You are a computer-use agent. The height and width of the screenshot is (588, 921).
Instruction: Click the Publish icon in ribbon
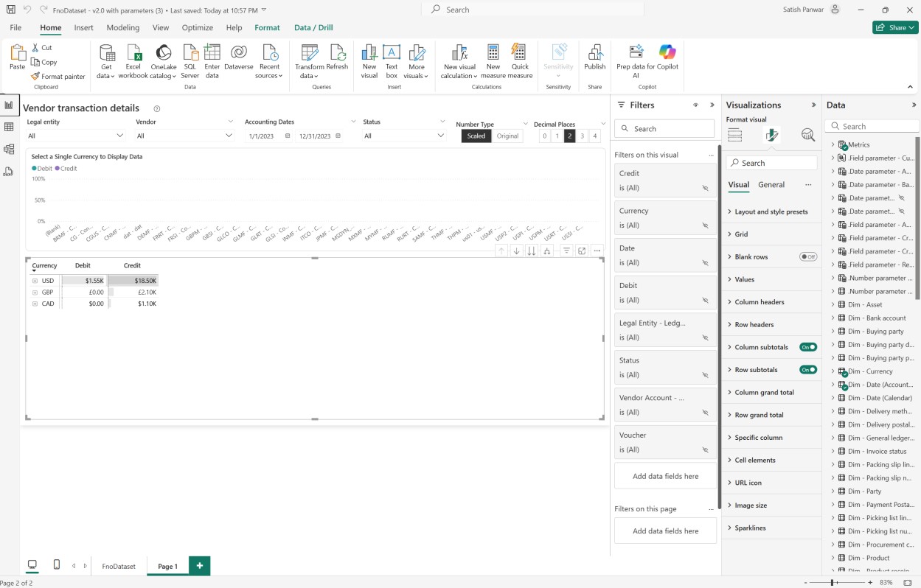594,53
